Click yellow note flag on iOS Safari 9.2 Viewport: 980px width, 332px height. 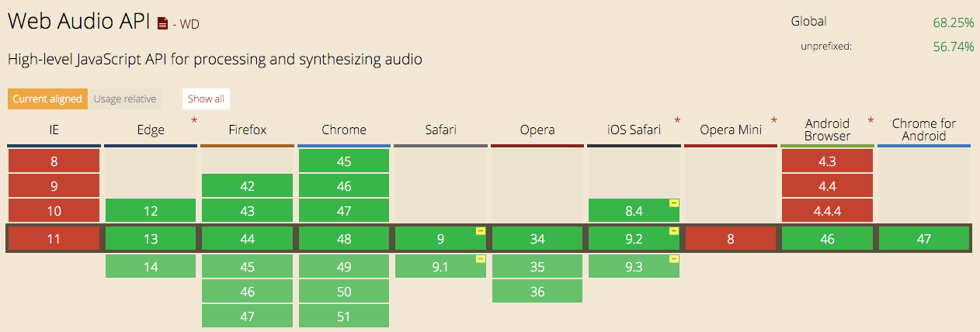point(673,231)
